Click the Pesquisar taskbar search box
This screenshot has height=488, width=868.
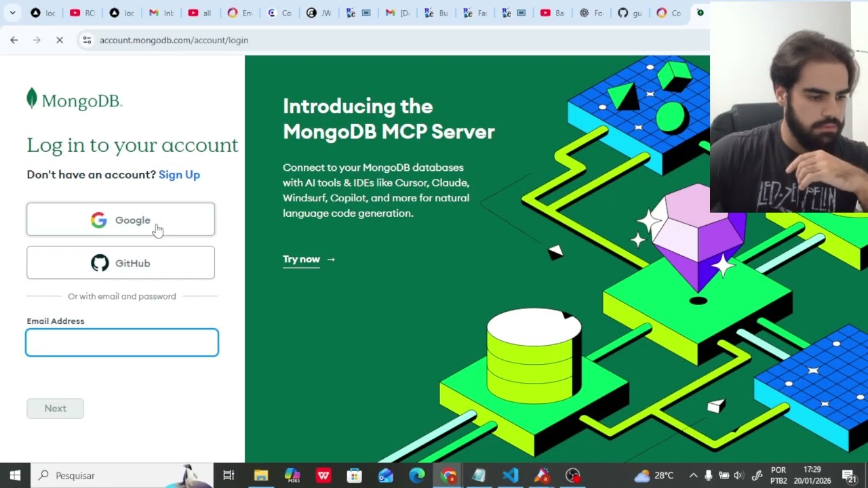point(122,475)
